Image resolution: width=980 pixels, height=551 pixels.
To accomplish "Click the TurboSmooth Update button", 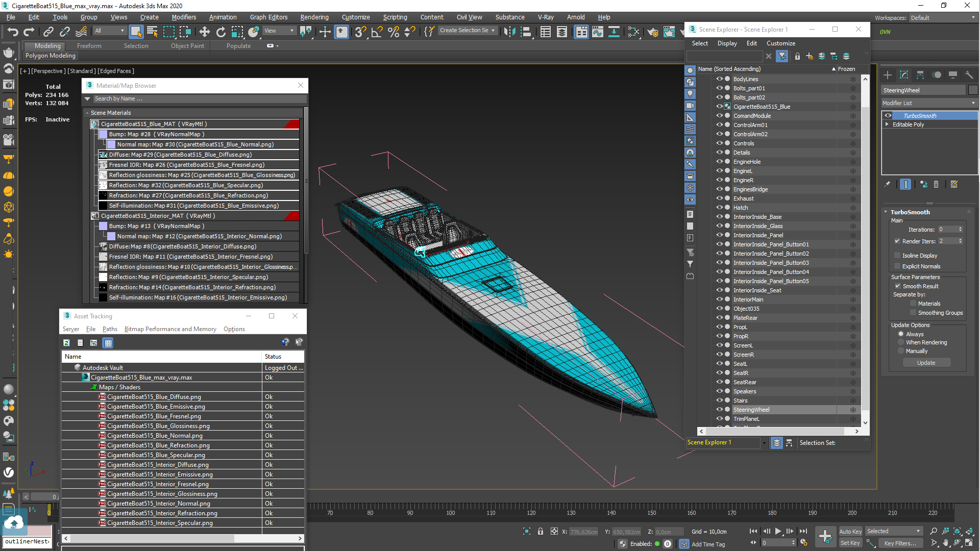I will [926, 363].
